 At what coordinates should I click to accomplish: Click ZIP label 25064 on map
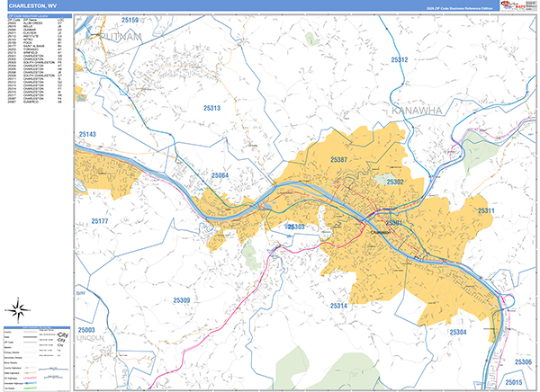(220, 175)
